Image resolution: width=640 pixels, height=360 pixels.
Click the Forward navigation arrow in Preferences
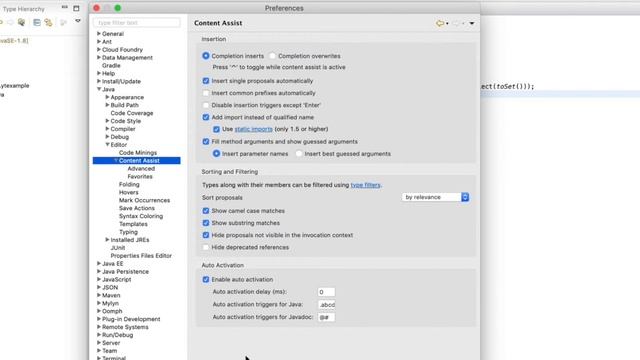point(456,23)
